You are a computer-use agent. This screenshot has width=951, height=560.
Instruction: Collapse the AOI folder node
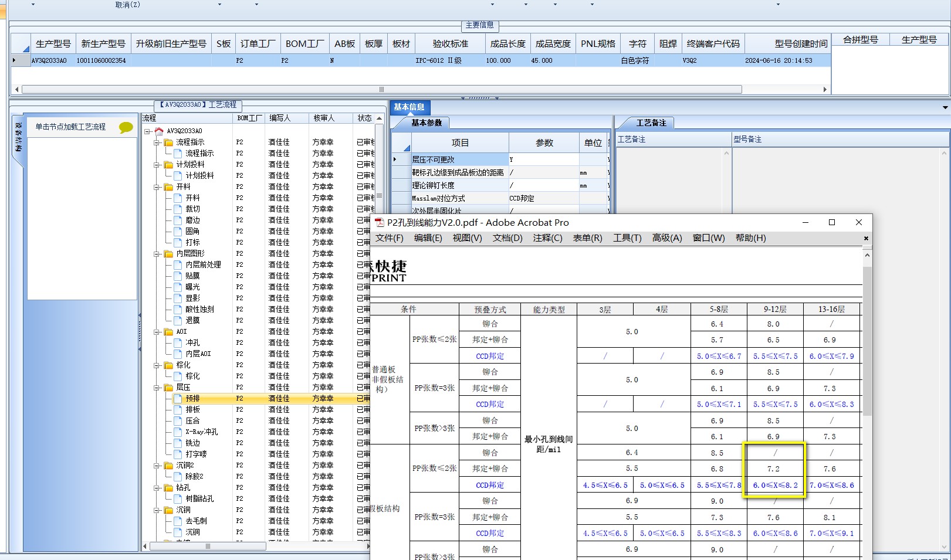coord(157,332)
